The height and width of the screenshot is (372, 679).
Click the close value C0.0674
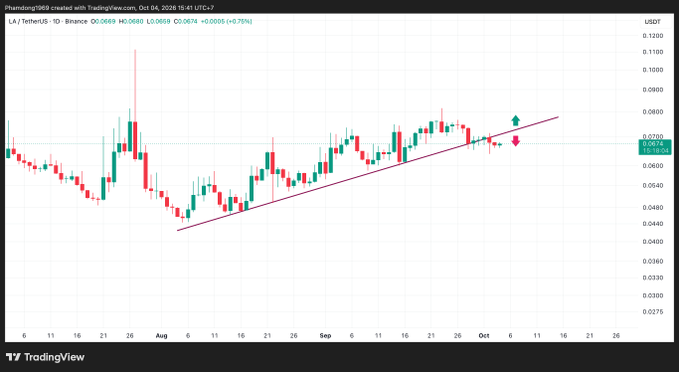tap(185, 21)
